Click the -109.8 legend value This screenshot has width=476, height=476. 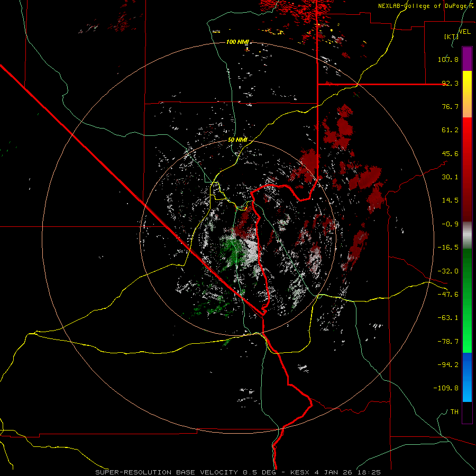(446, 388)
